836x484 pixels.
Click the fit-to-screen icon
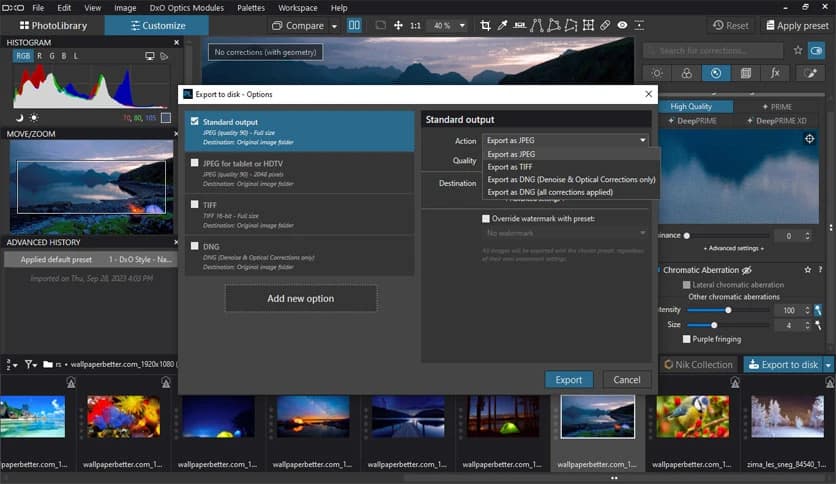point(380,25)
